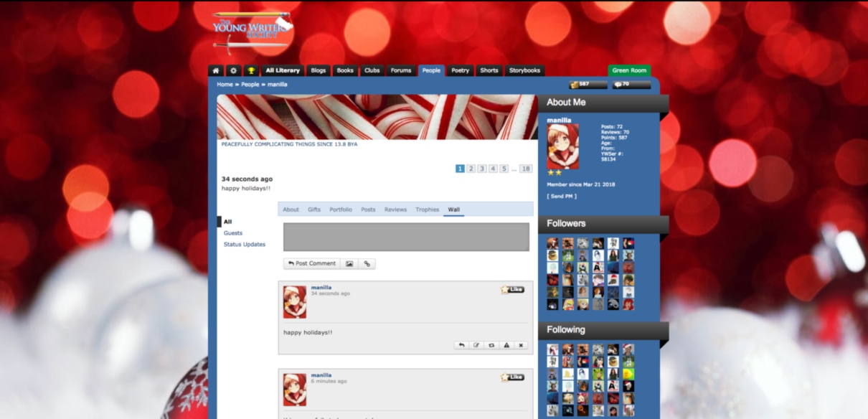
Task: Open the Green Room button
Action: [629, 70]
